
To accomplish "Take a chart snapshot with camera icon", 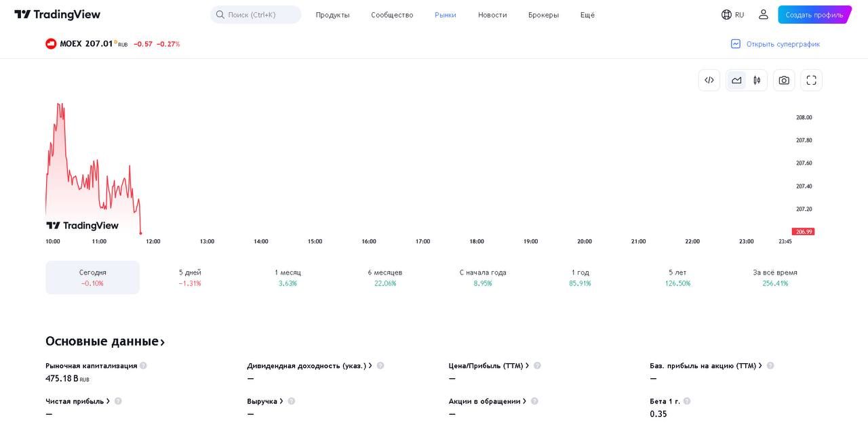I will (x=784, y=80).
